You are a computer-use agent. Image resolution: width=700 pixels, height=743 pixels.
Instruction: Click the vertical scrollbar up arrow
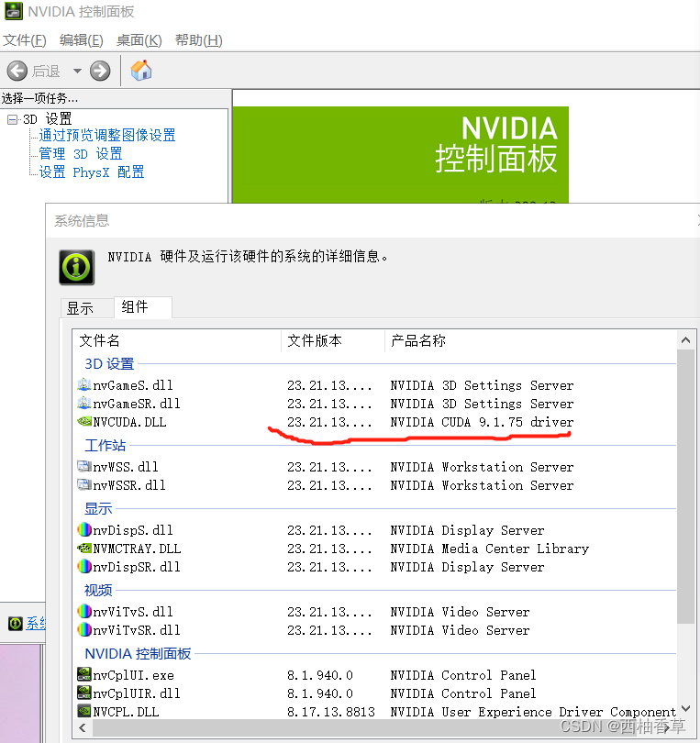[685, 340]
